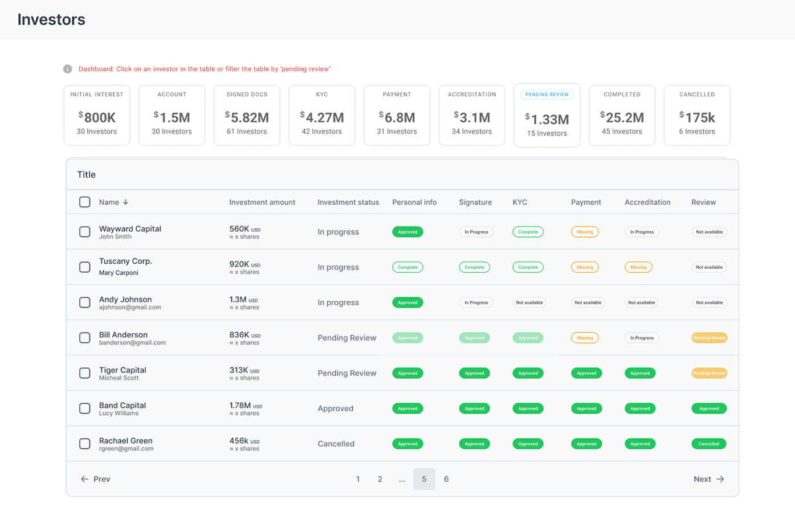Click Tuscany Corp.'s Missing accreditation badge
Screen dimensions: 795x532
tap(638, 267)
